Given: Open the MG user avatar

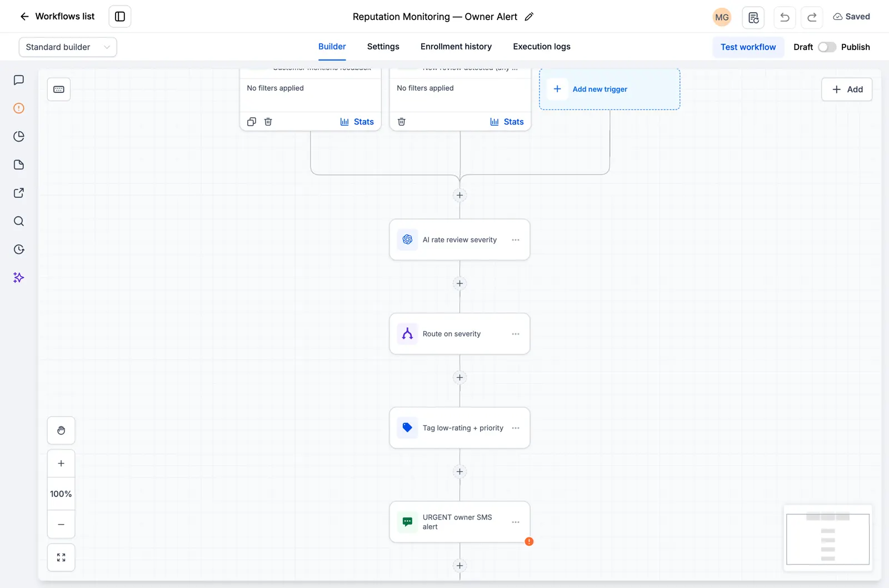Looking at the screenshot, I should 722,17.
